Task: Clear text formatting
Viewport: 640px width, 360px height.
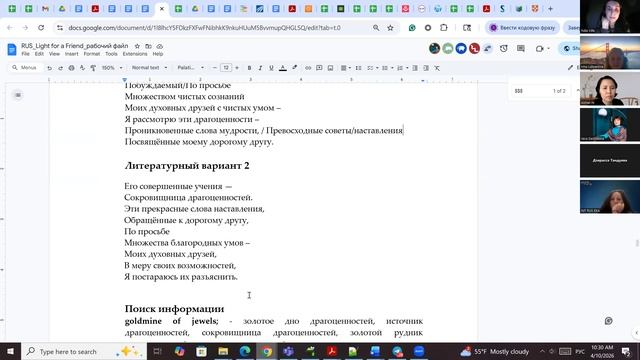Action: click(x=437, y=68)
